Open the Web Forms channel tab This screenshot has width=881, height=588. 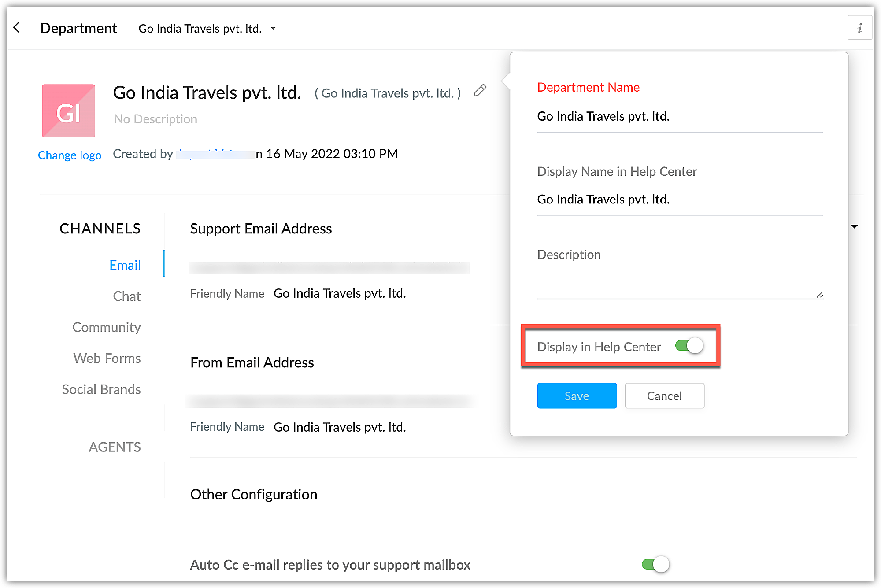107,358
